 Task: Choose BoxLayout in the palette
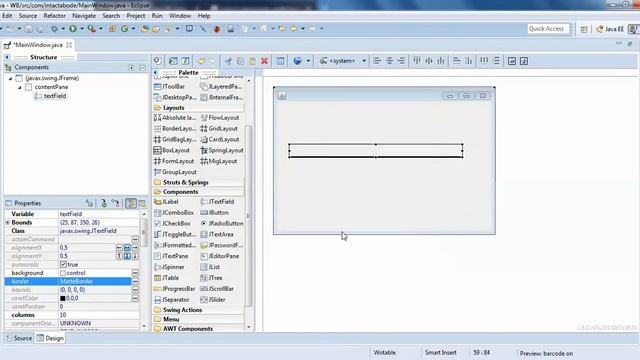172,150
